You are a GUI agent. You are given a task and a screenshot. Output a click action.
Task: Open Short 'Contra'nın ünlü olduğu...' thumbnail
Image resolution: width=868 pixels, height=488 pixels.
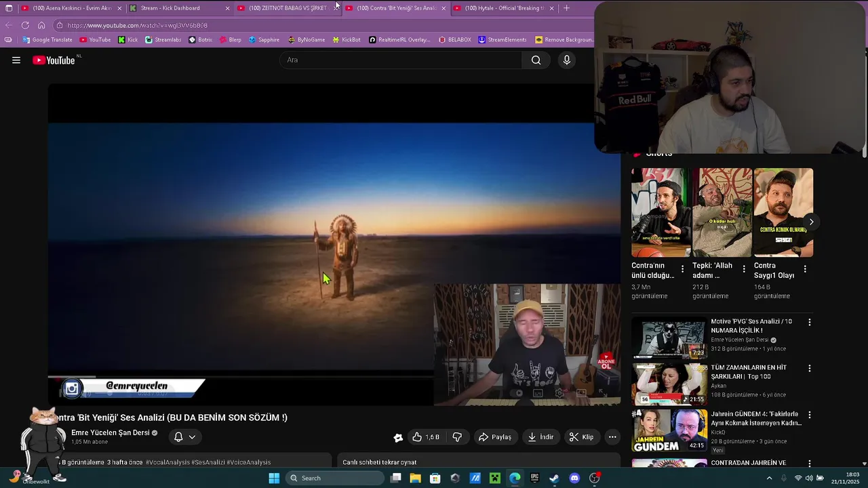661,212
